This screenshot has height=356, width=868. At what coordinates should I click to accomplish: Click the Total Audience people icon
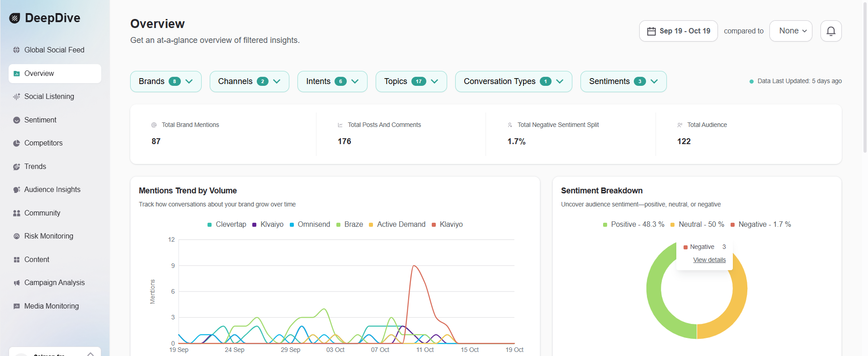[x=679, y=125]
